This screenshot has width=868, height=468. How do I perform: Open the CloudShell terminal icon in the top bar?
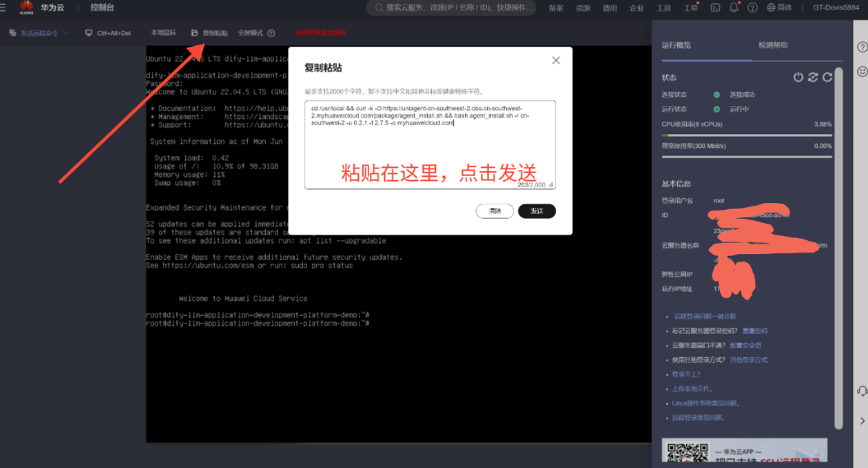click(x=715, y=8)
